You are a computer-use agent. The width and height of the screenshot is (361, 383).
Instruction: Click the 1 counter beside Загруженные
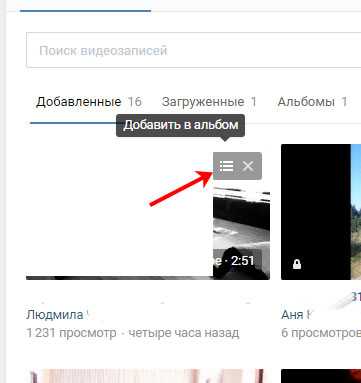254,102
